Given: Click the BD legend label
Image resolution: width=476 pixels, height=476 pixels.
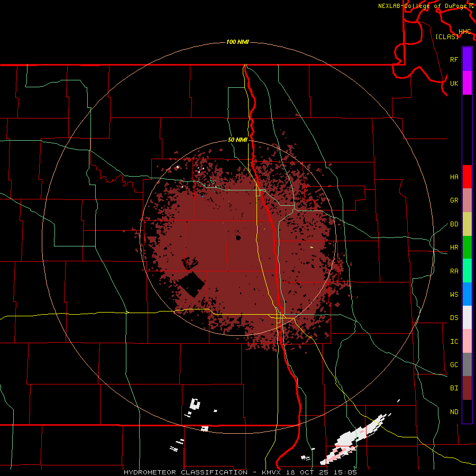Looking at the screenshot, I should click(x=454, y=224).
